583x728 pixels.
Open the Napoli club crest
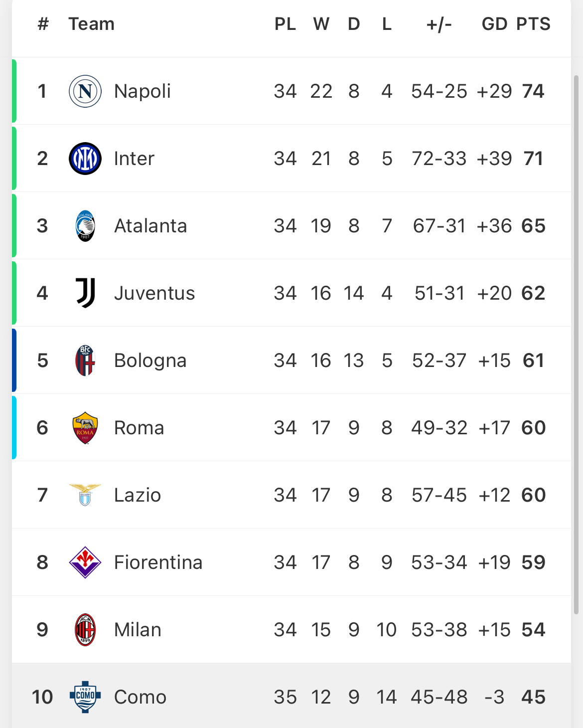(x=85, y=91)
